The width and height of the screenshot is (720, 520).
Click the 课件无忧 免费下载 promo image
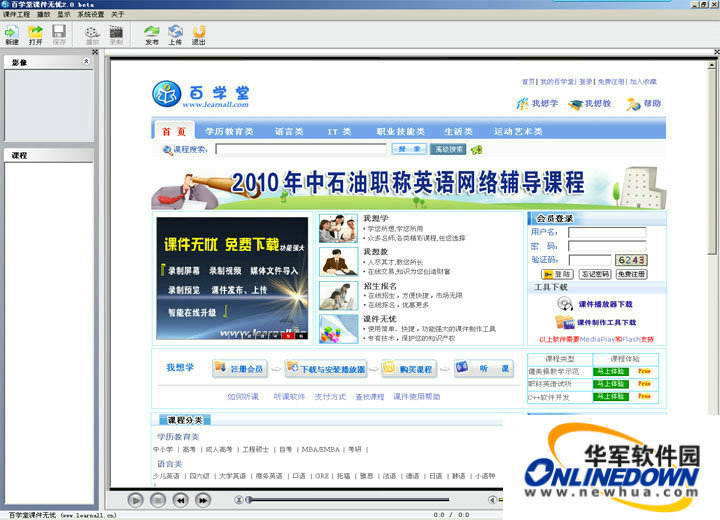click(232, 279)
